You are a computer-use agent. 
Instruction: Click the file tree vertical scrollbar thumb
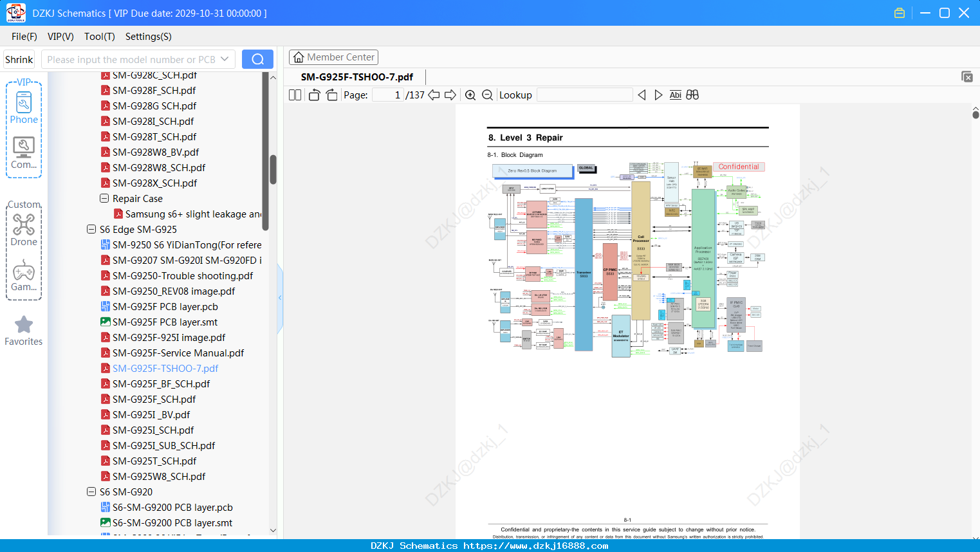click(x=273, y=169)
